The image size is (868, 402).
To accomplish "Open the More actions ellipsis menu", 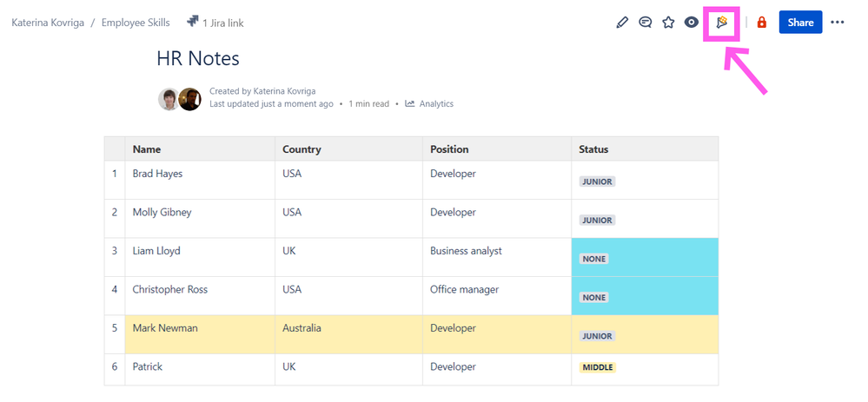I will coord(838,23).
